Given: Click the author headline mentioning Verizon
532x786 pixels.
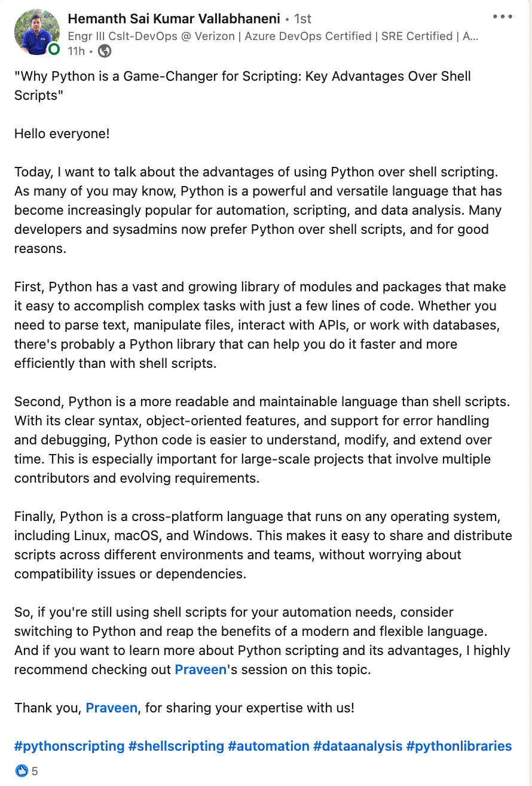Looking at the screenshot, I should [273, 36].
